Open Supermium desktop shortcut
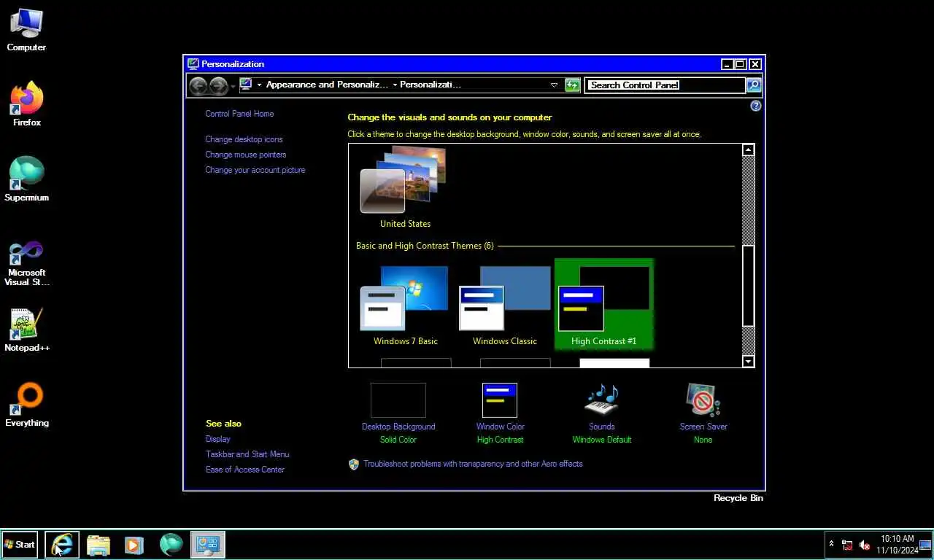The width and height of the screenshot is (934, 560). 26,179
